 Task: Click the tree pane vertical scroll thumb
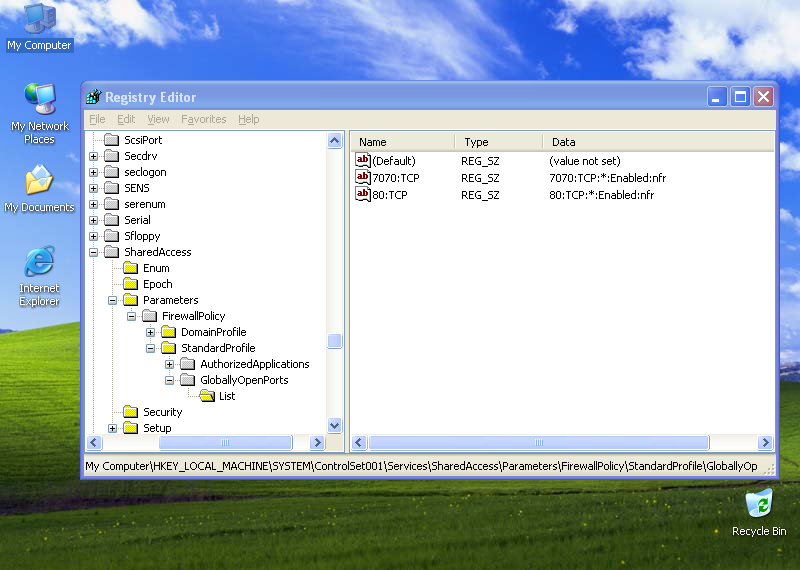pyautogui.click(x=335, y=340)
